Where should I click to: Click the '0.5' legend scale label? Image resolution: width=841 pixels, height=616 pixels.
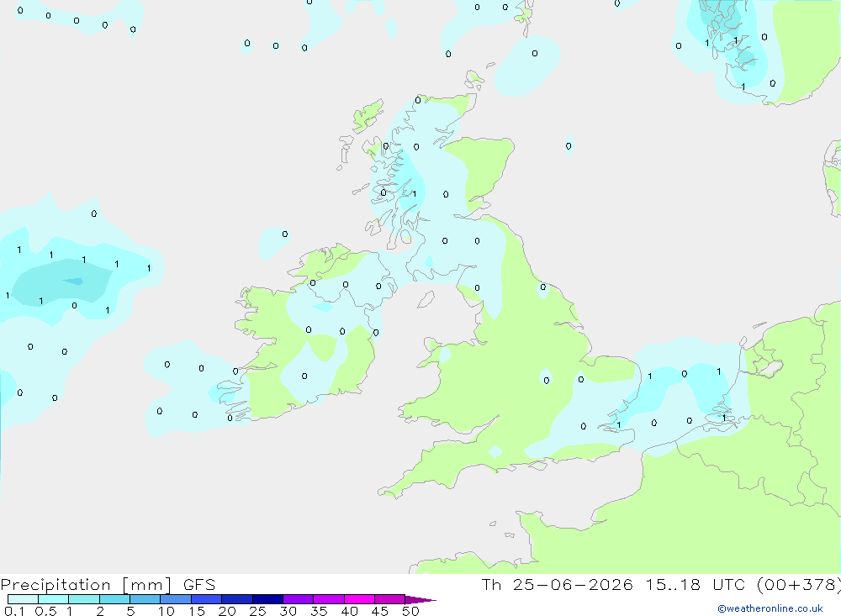(x=45, y=611)
